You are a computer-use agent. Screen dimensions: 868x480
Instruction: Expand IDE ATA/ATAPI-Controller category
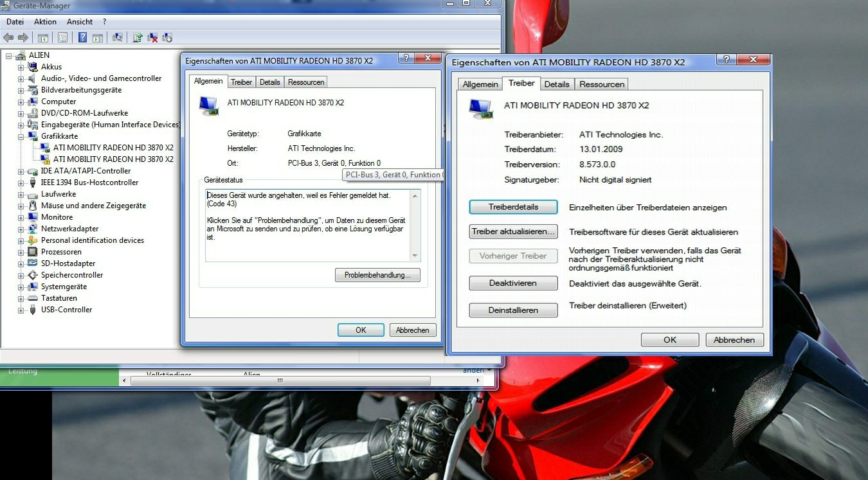point(21,171)
